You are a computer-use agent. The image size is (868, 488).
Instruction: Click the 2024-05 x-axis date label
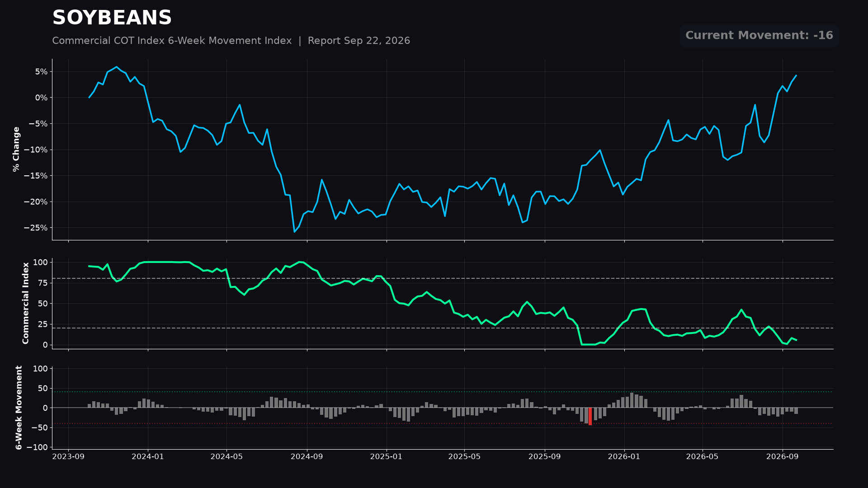click(x=226, y=457)
